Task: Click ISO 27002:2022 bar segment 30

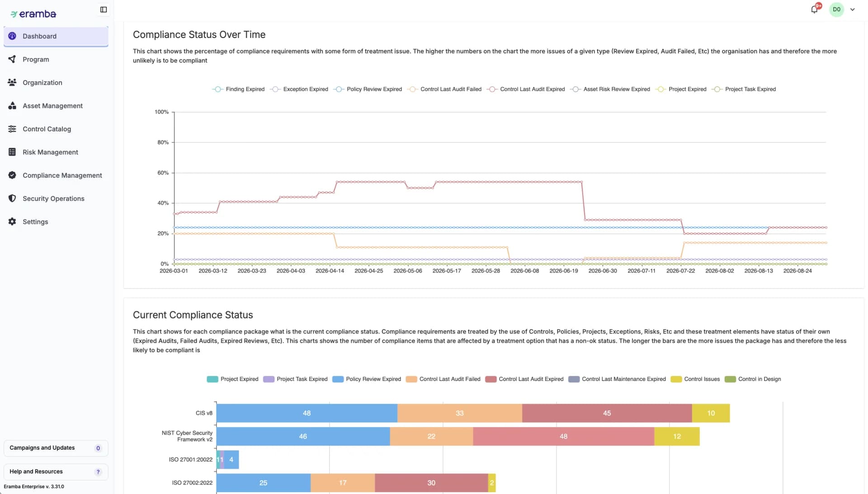Action: point(431,483)
